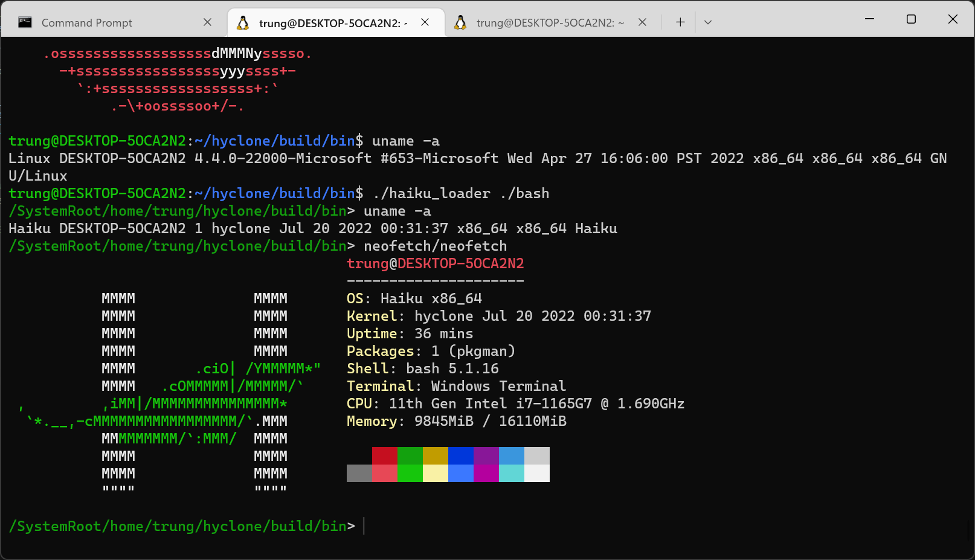975x560 pixels.
Task: Select the active trung@DESKTOP-5OCA2N2 tab
Action: click(x=336, y=22)
